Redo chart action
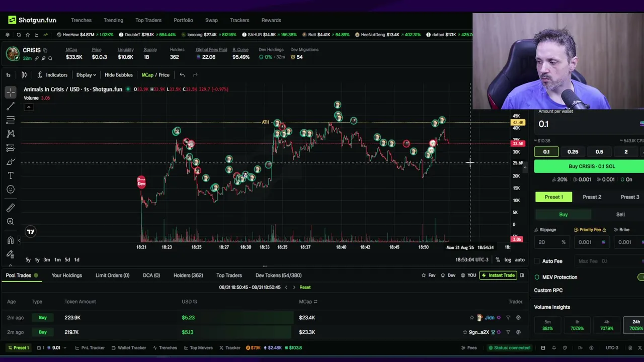The width and height of the screenshot is (644, 362). click(x=195, y=75)
